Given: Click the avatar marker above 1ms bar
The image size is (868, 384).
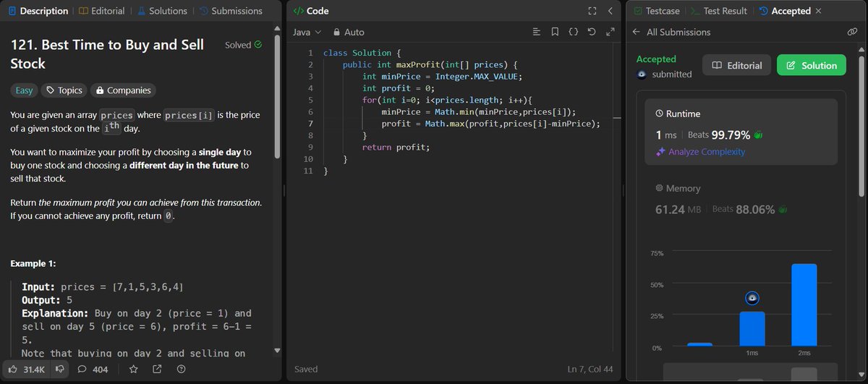Looking at the screenshot, I should (x=752, y=298).
